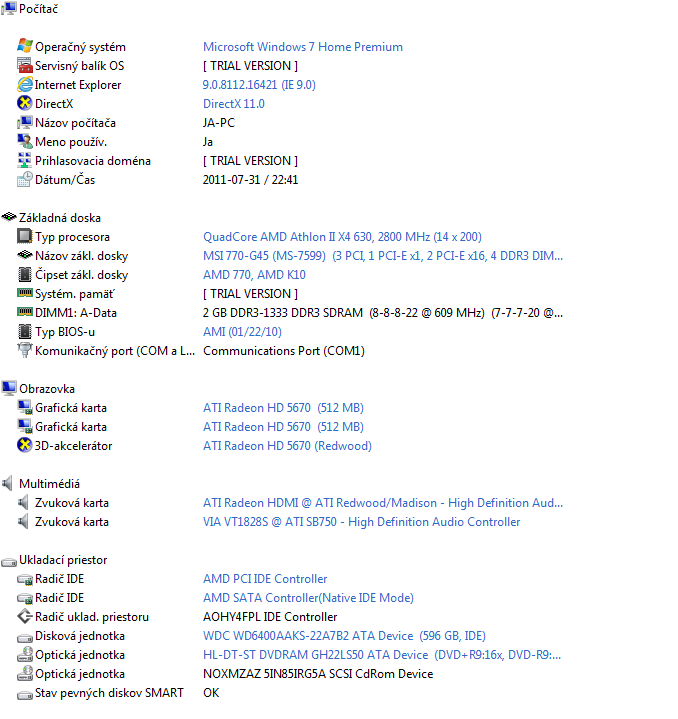
Task: Open the DirectX 11.0 link
Action: (233, 104)
